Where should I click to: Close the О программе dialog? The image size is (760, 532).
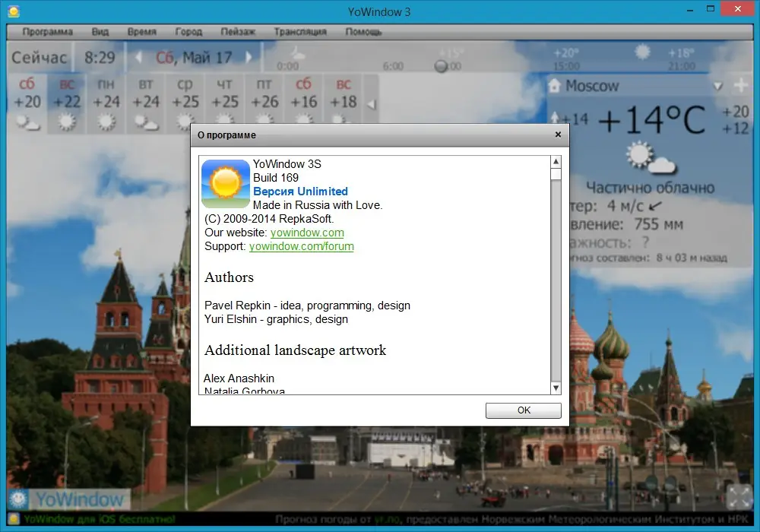click(x=558, y=135)
